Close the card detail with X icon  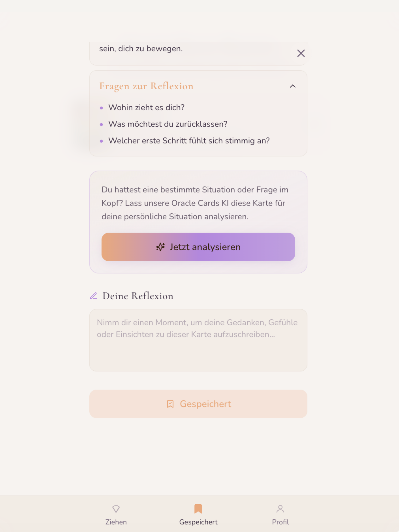[301, 53]
